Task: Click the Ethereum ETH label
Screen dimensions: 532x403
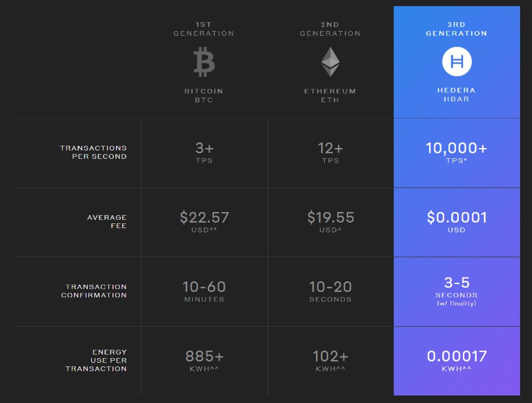Action: point(330,95)
